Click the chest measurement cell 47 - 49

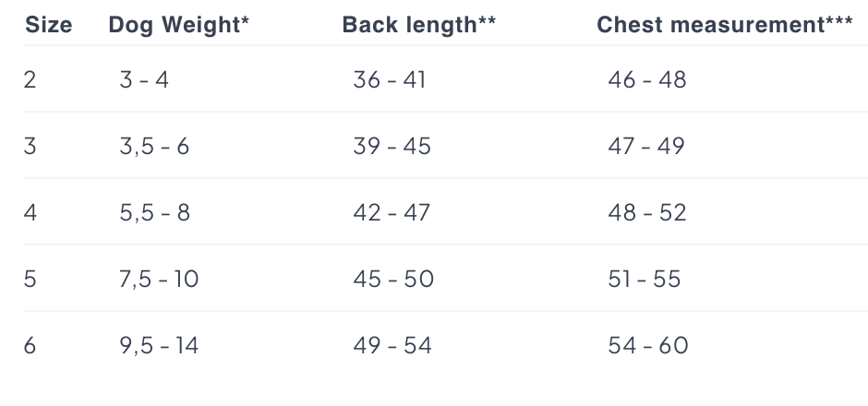click(x=646, y=146)
